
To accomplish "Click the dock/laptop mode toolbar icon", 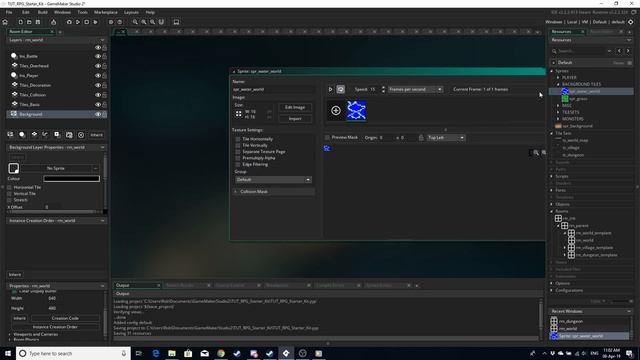I will click(x=176, y=22).
